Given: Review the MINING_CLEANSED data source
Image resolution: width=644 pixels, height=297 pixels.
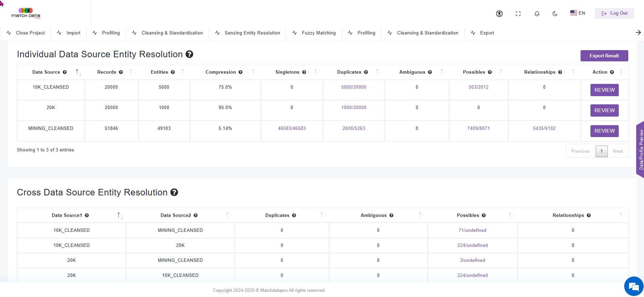Looking at the screenshot, I should coord(604,131).
